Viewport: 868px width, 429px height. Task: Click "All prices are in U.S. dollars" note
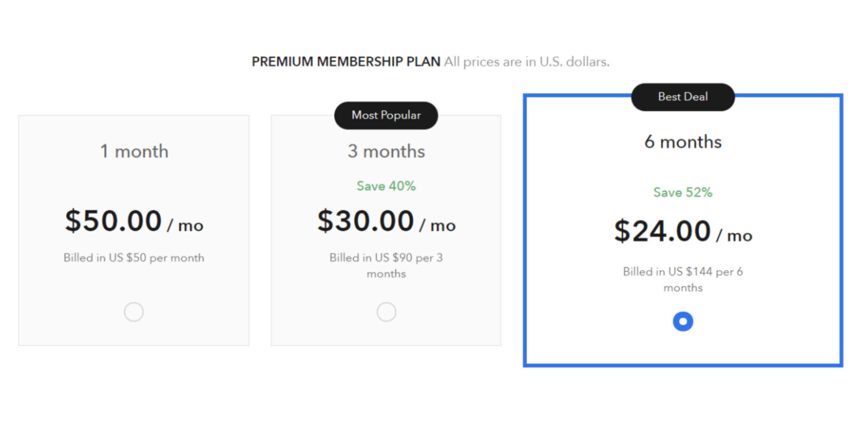(527, 62)
